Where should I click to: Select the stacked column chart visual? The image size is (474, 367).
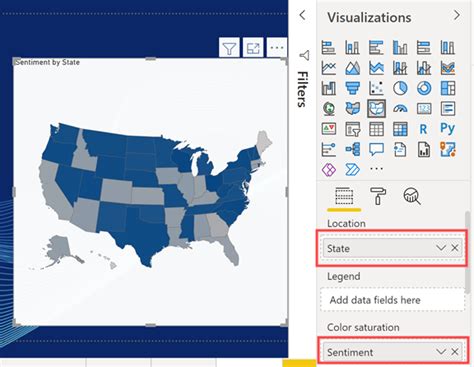[x=352, y=47]
